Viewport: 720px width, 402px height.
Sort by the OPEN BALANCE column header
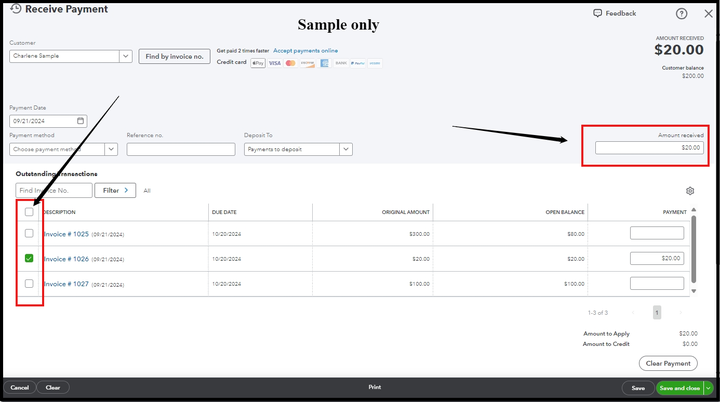(565, 212)
